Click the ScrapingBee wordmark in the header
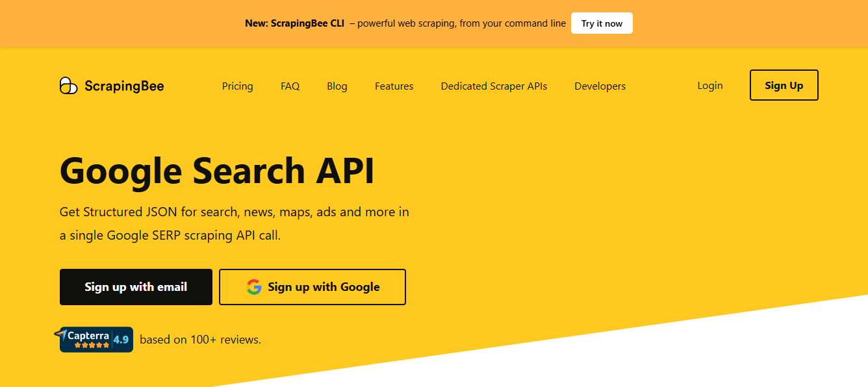This screenshot has height=387, width=868. pyautogui.click(x=124, y=86)
